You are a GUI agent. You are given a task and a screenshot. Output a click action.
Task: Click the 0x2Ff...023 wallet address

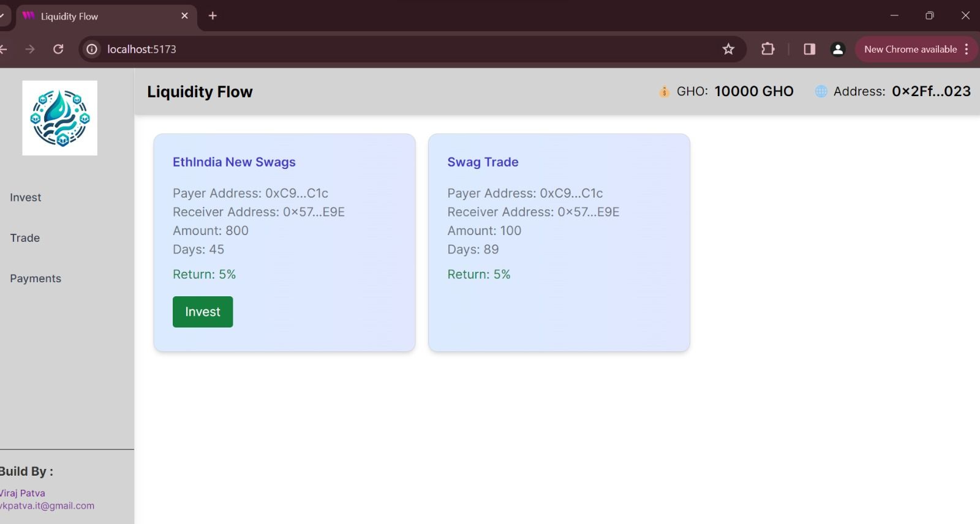(x=932, y=91)
